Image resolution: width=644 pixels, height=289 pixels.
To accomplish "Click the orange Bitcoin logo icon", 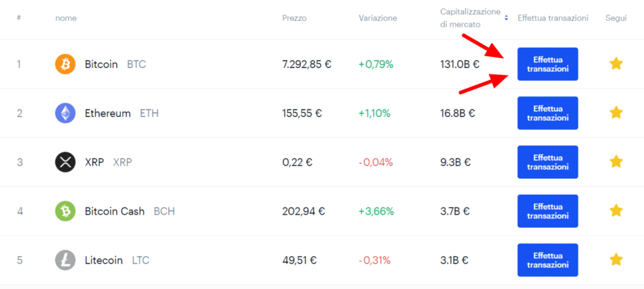I will click(x=65, y=64).
